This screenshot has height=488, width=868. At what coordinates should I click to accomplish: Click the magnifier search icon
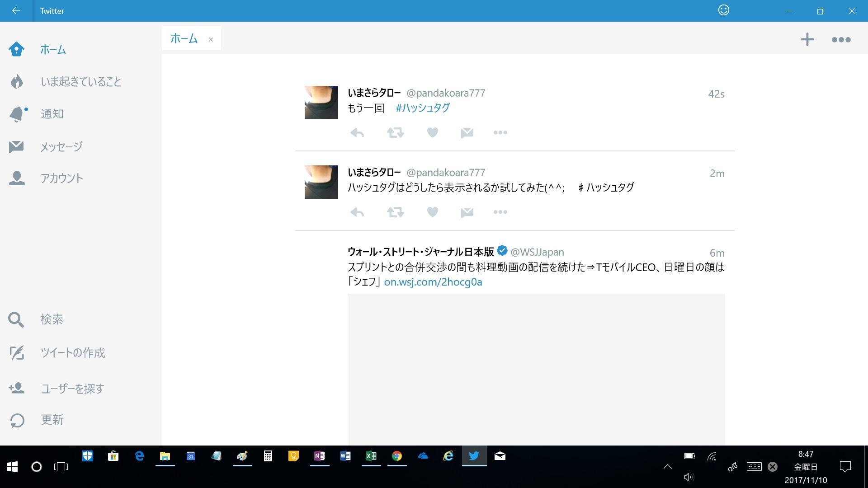16,319
